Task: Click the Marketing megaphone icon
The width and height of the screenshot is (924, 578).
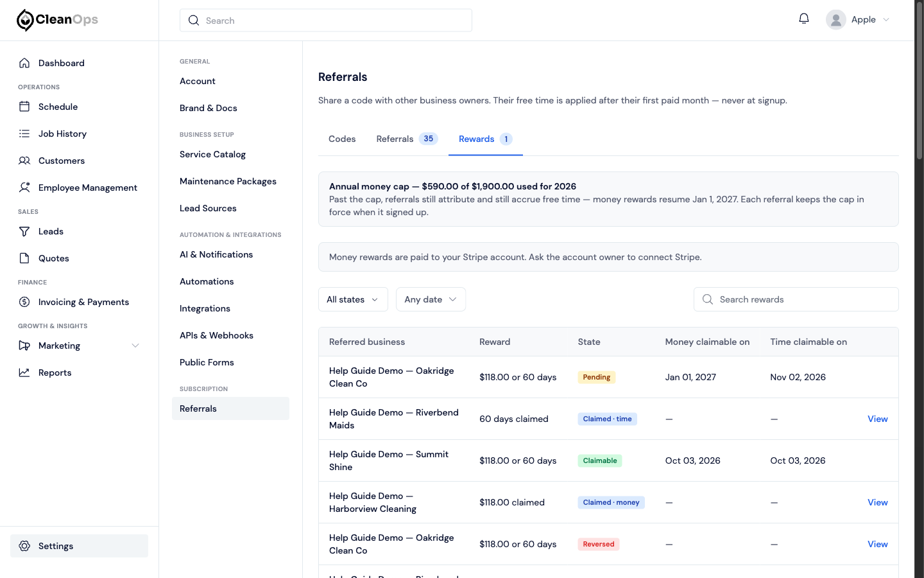Action: pyautogui.click(x=24, y=346)
